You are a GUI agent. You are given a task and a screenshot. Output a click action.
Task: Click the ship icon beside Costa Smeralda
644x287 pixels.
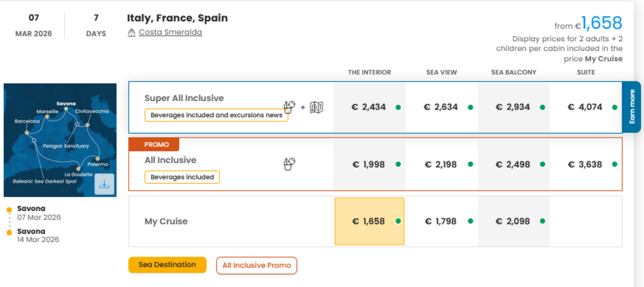click(132, 33)
